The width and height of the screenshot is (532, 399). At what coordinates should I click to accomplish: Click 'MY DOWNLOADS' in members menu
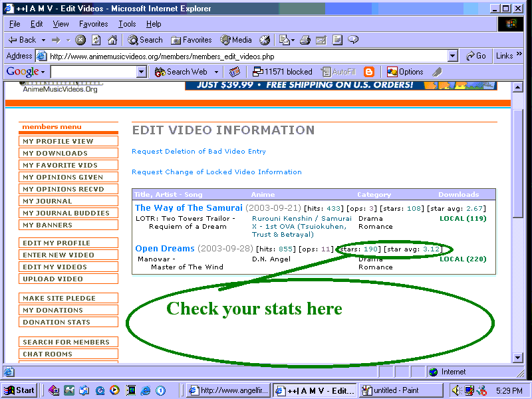point(55,154)
